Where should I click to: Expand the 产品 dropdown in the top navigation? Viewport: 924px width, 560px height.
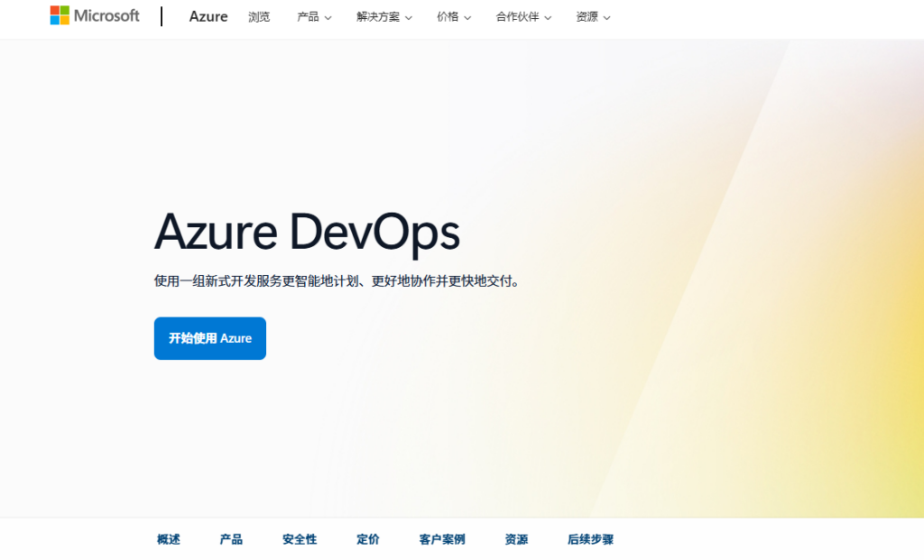(x=314, y=17)
